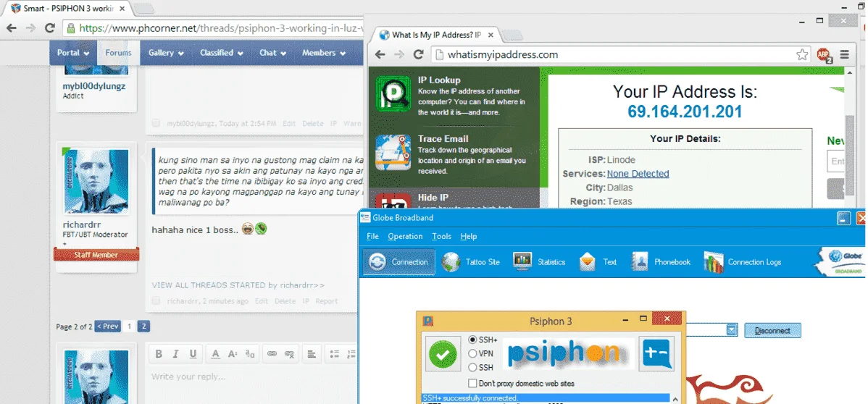
Task: Open font size tool in reply editor
Action: pyautogui.click(x=233, y=354)
